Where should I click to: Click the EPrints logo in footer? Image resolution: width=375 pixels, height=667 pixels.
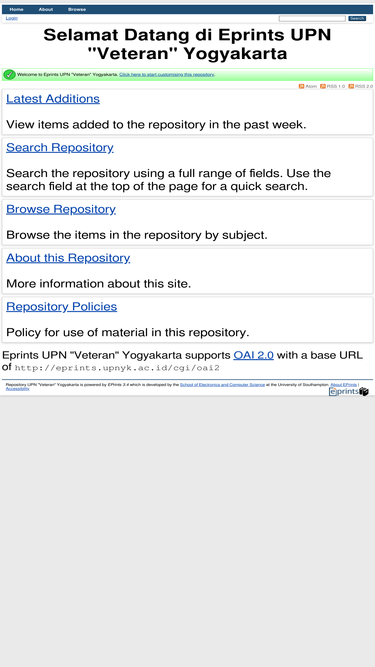349,392
